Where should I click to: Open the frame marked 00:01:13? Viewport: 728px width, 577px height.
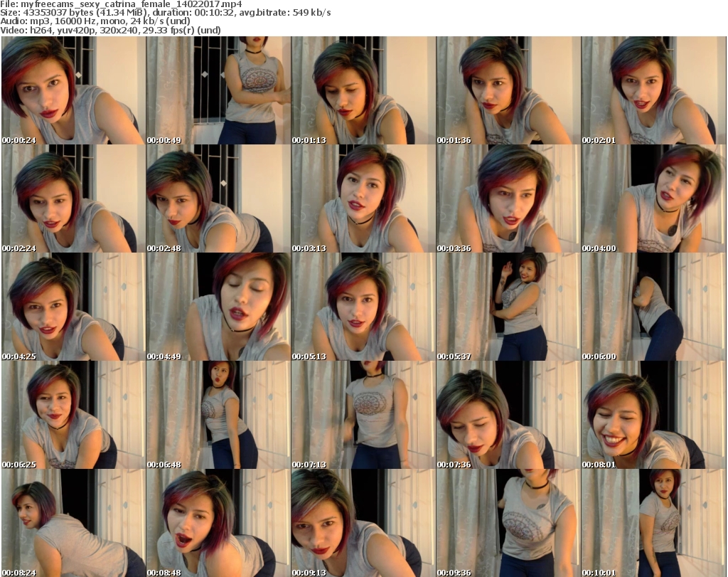[363, 90]
